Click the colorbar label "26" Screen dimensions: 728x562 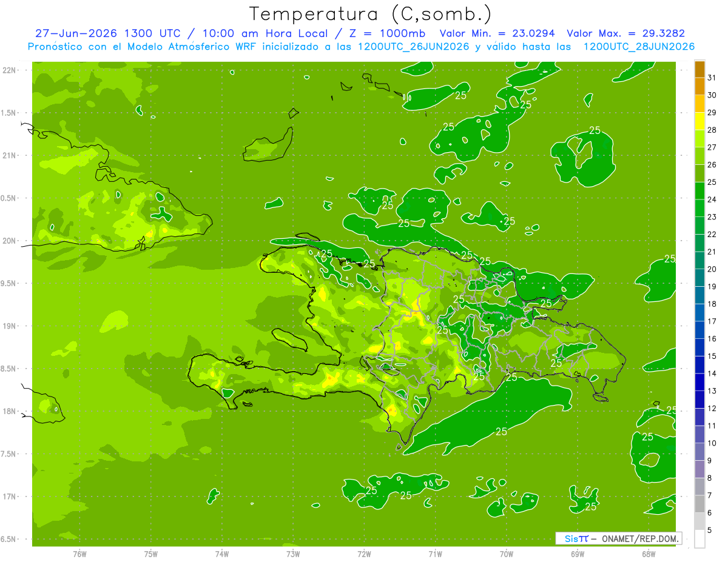pyautogui.click(x=712, y=164)
